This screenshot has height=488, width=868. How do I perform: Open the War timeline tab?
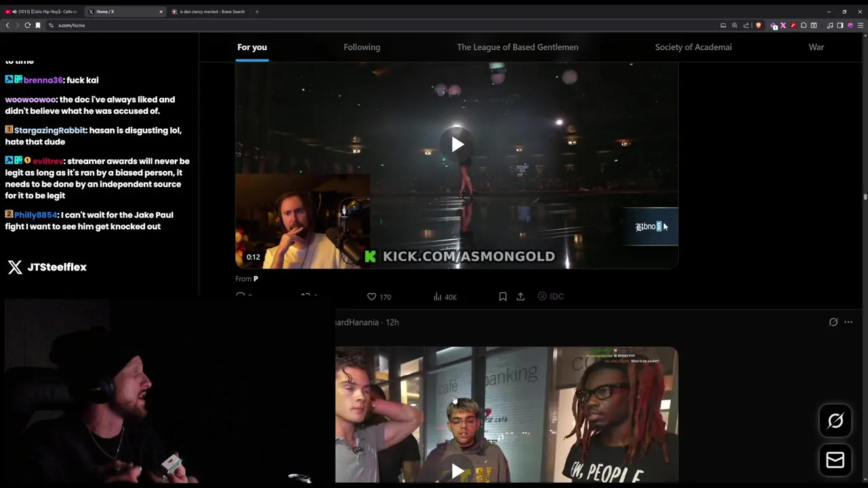coord(816,47)
